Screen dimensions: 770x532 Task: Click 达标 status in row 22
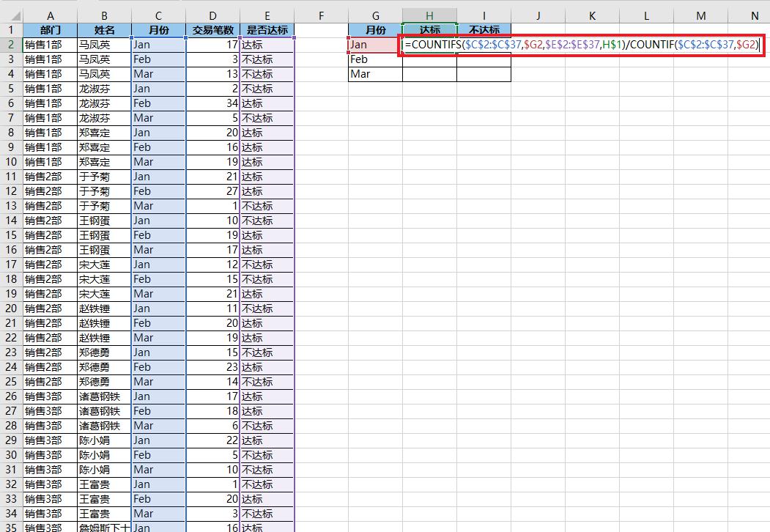[x=267, y=338]
